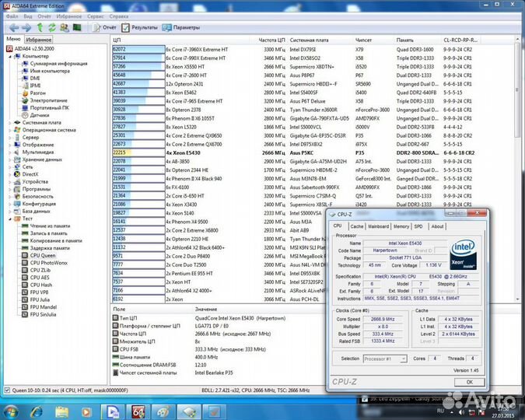This screenshot has width=525, height=420.
Task: Expand the Хранение данных tree node
Action: coord(9,159)
